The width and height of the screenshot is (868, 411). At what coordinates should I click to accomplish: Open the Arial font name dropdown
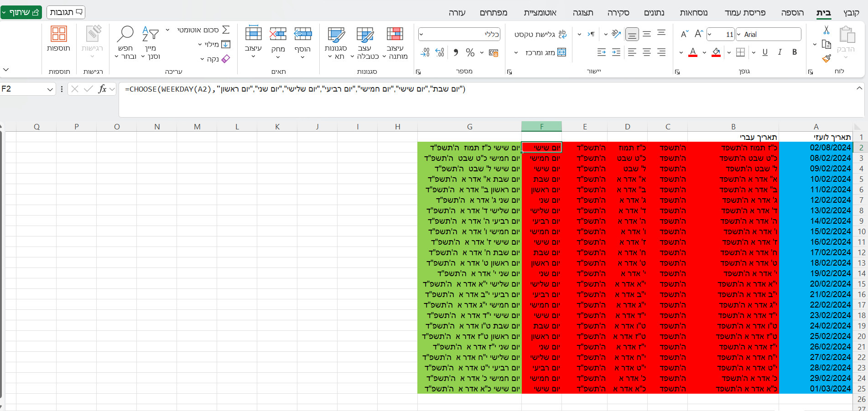click(739, 34)
